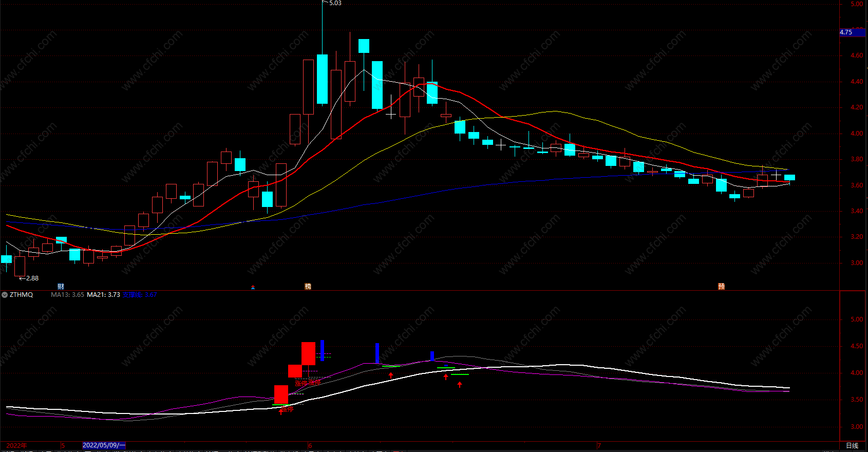Click the small red-blue arrow marker below the chart
868x452 pixels.
[253, 288]
